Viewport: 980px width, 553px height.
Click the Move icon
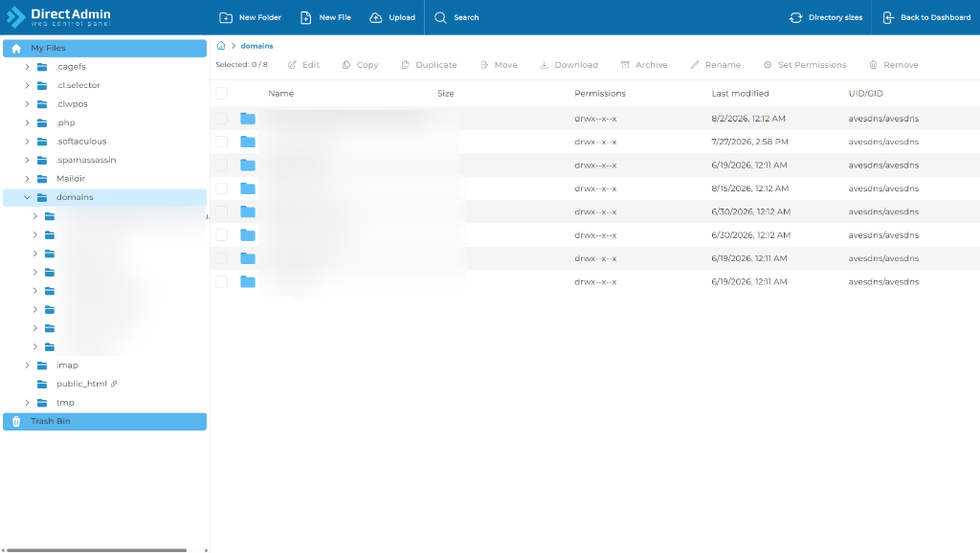tap(483, 65)
